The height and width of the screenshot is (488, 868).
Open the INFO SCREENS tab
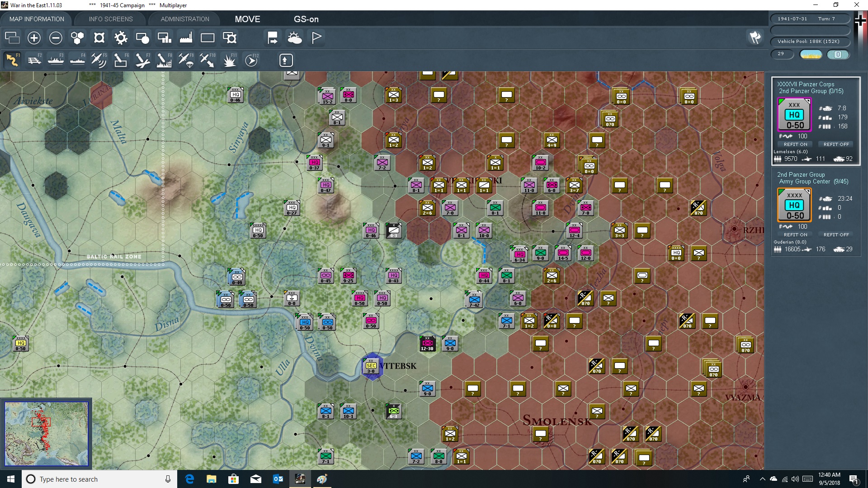point(111,19)
